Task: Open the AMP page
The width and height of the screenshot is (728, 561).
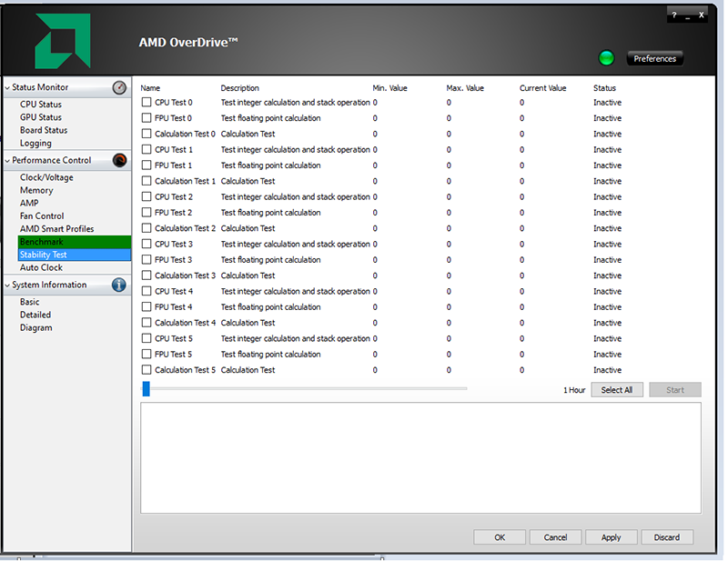Action: [x=29, y=204]
